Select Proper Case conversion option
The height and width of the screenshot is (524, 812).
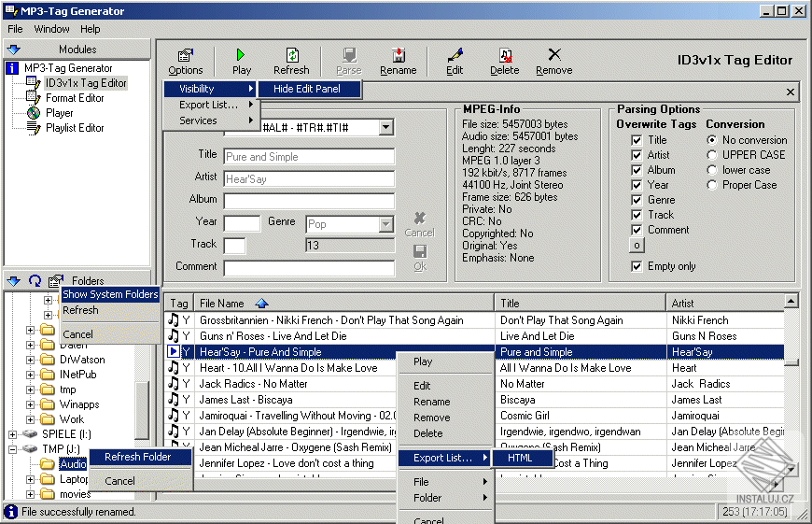(x=712, y=186)
